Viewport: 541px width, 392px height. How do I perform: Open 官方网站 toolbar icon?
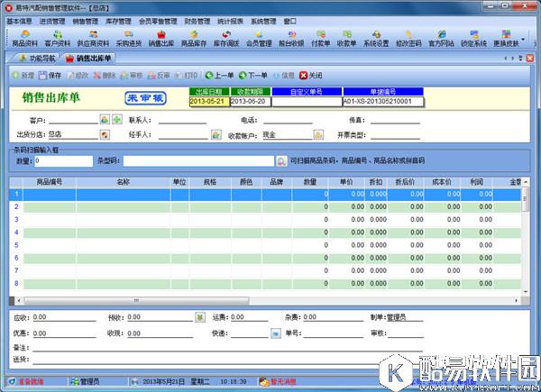441,39
